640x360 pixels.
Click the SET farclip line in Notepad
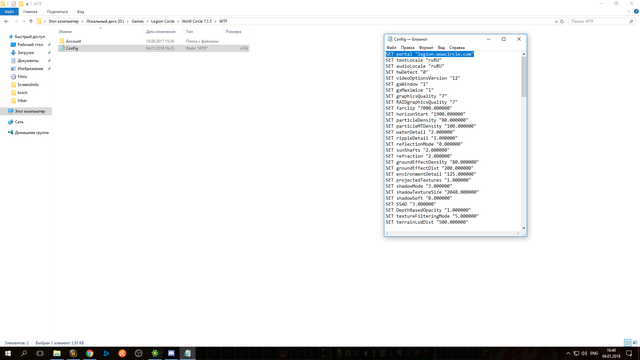(x=419, y=108)
